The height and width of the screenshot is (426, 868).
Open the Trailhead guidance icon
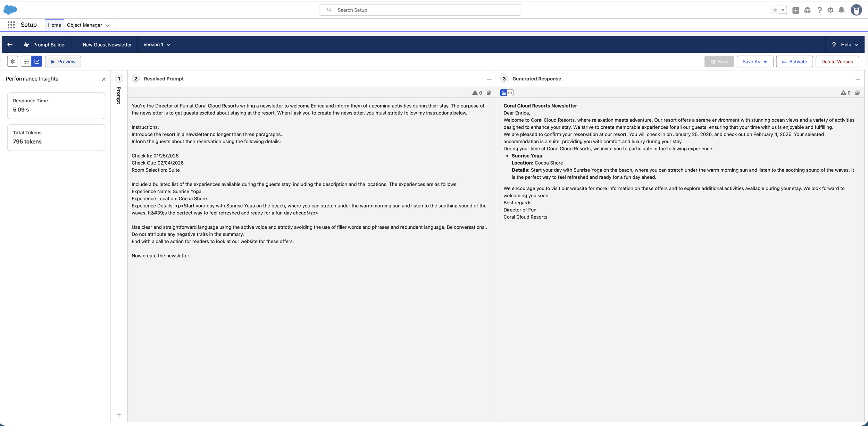(807, 10)
